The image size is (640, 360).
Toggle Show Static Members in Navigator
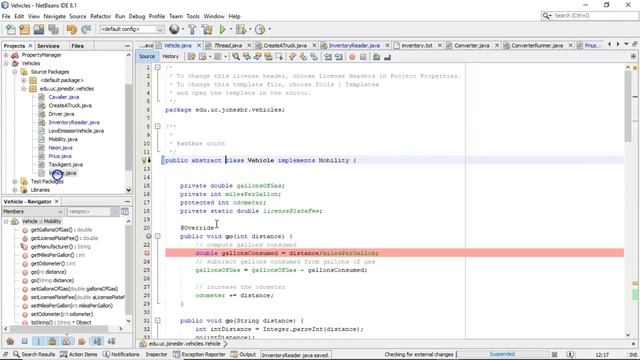click(38, 341)
